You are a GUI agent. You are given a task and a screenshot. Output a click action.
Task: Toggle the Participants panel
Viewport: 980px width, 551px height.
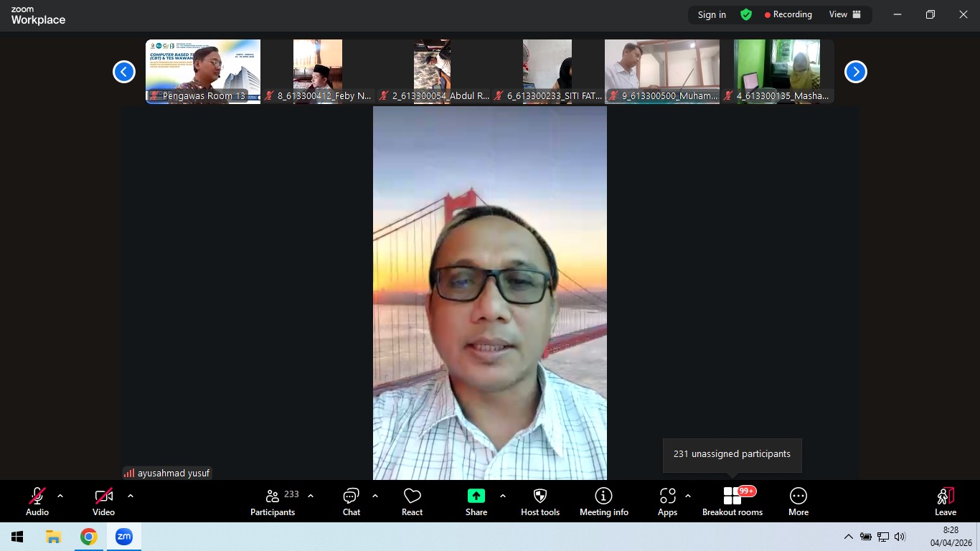coord(273,501)
